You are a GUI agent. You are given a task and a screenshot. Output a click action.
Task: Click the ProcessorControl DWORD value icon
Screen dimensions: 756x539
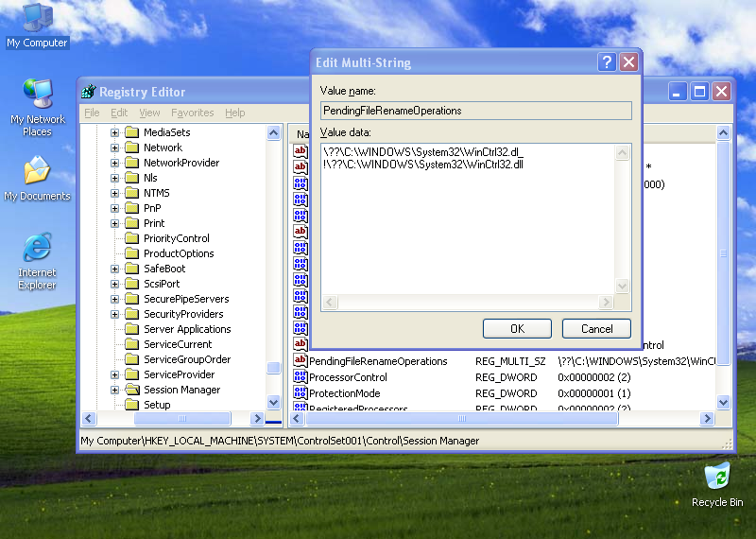pyautogui.click(x=300, y=377)
